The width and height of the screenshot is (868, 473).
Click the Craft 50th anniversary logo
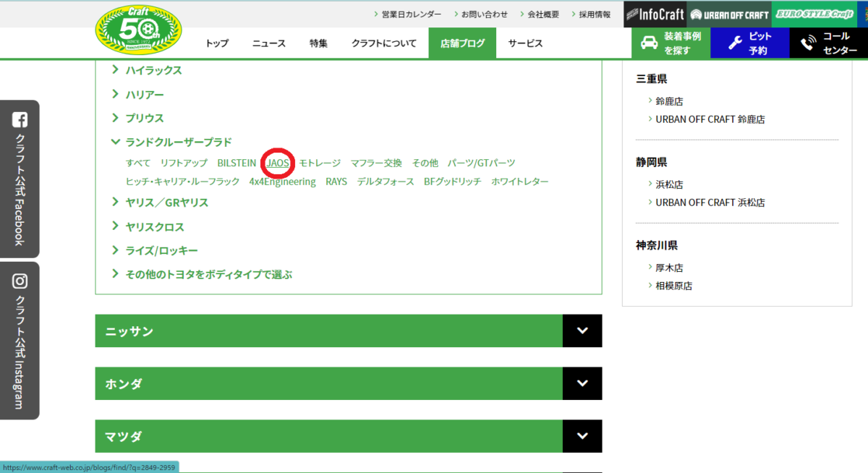click(139, 29)
